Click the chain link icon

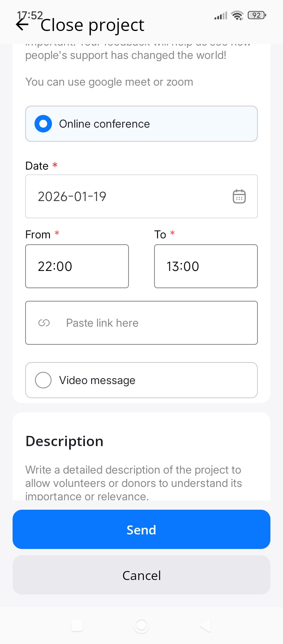coord(44,323)
